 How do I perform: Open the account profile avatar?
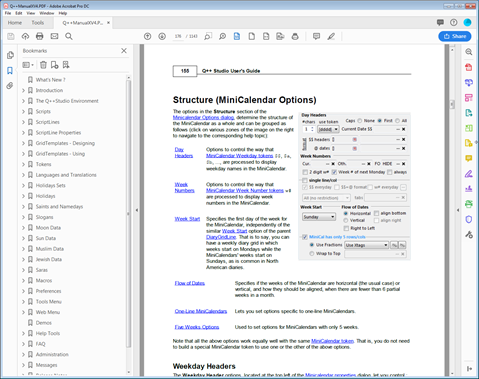[x=467, y=22]
